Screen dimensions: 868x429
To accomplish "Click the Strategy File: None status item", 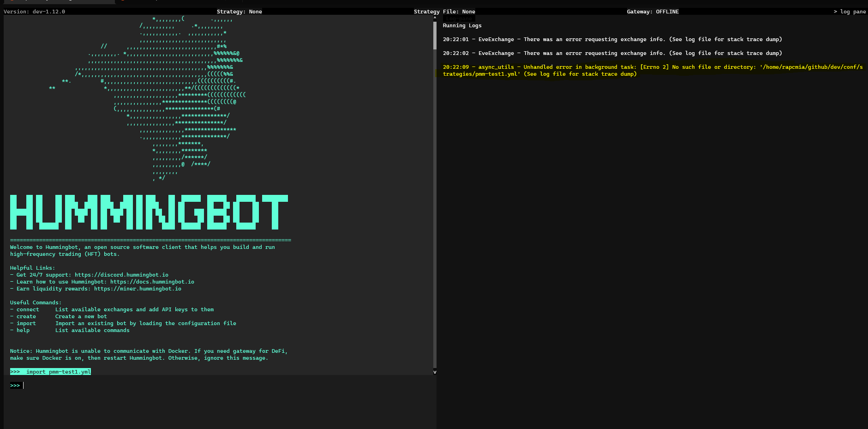I will [444, 12].
